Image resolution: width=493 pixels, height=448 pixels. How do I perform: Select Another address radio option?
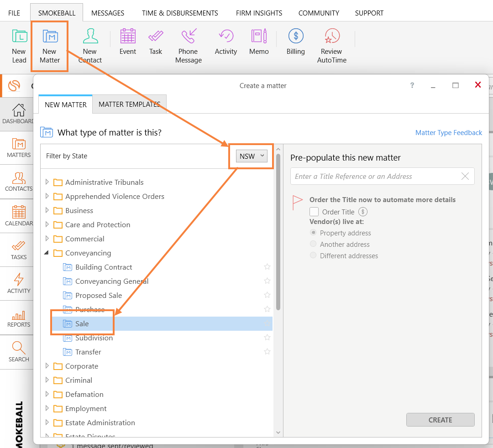click(x=313, y=244)
